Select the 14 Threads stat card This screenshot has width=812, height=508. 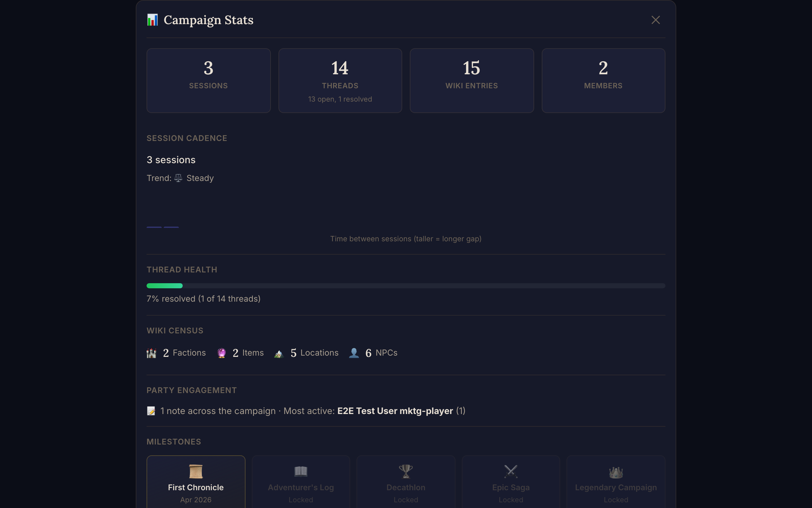click(x=340, y=81)
